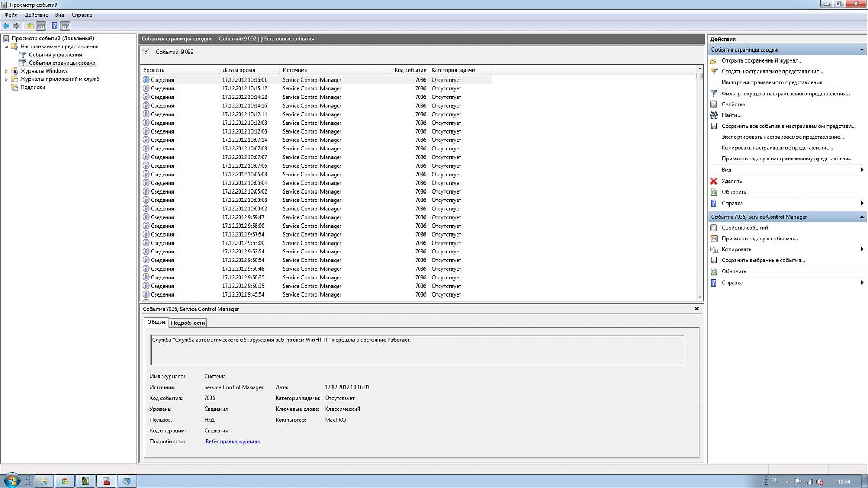Screen dimensions: 868x488
Task: Click the floppy icon beside Сохранить выбранные события
Action: tap(714, 260)
